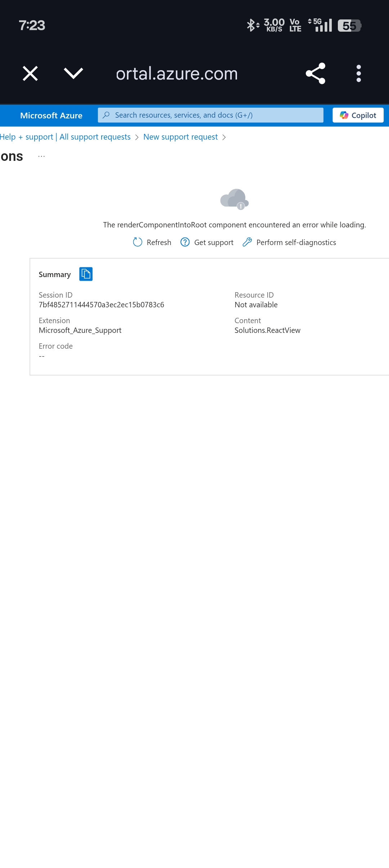Viewport: 389px width, 868px height.
Task: Open Copilot from the top bar
Action: click(358, 115)
